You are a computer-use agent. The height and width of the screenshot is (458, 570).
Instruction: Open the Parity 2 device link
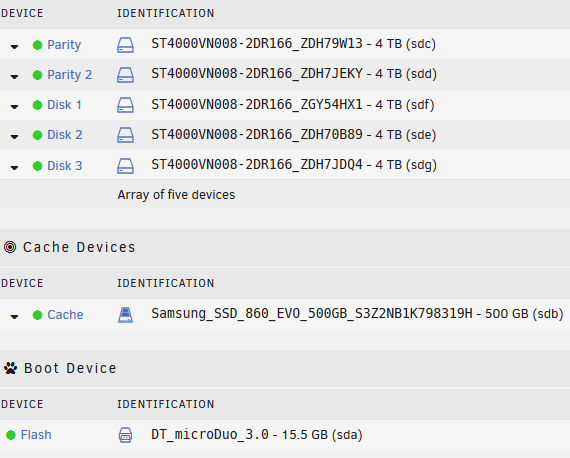pos(69,75)
